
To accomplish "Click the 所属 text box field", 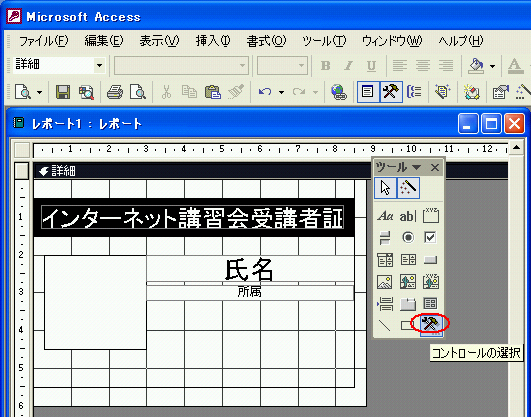I will [250, 292].
